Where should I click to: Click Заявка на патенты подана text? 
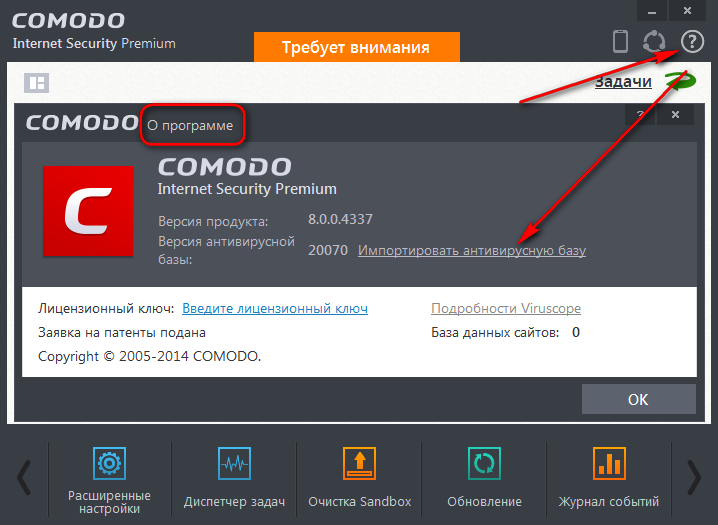coord(122,332)
